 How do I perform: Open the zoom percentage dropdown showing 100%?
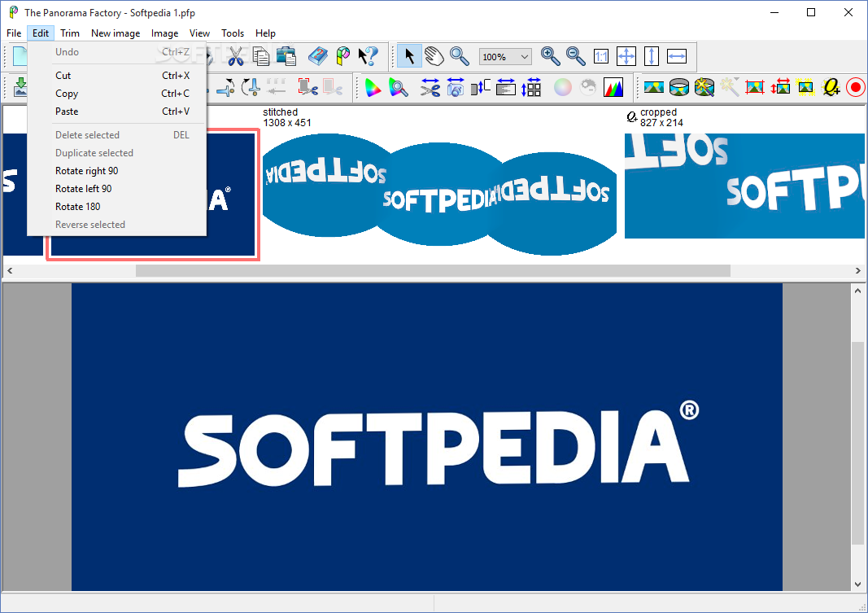click(x=505, y=56)
